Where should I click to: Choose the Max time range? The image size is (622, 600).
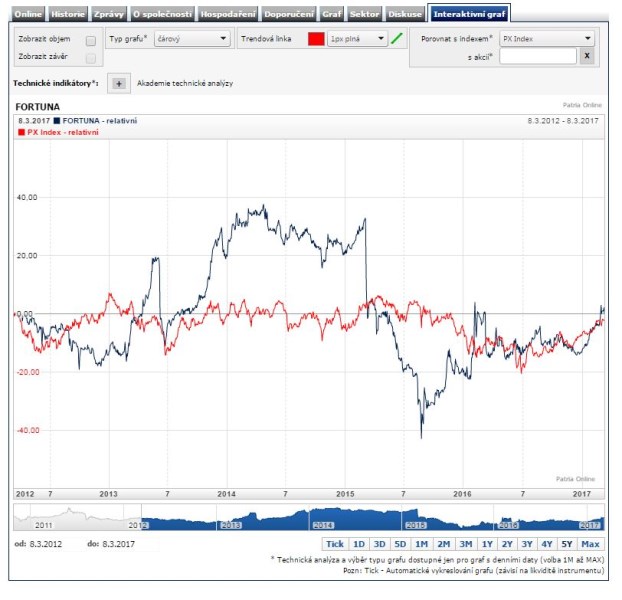click(590, 544)
